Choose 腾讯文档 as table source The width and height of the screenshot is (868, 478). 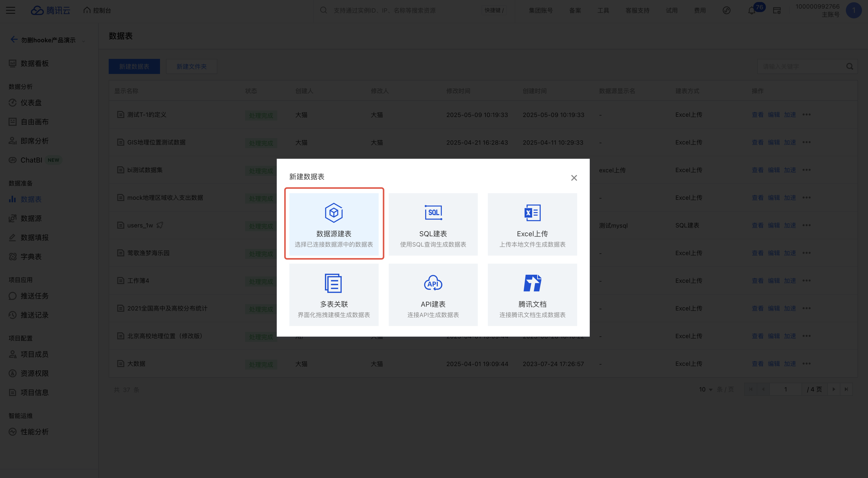532,295
